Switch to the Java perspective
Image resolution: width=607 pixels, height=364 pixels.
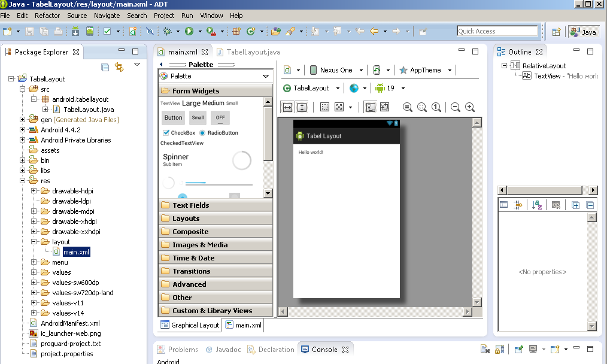point(584,32)
